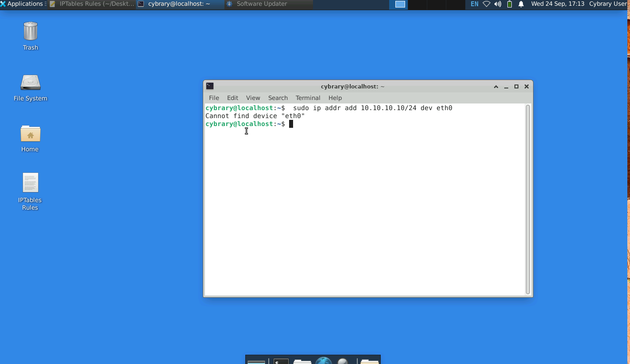This screenshot has height=364, width=630.
Task: Open the EN keyboard layout selector
Action: tap(474, 4)
